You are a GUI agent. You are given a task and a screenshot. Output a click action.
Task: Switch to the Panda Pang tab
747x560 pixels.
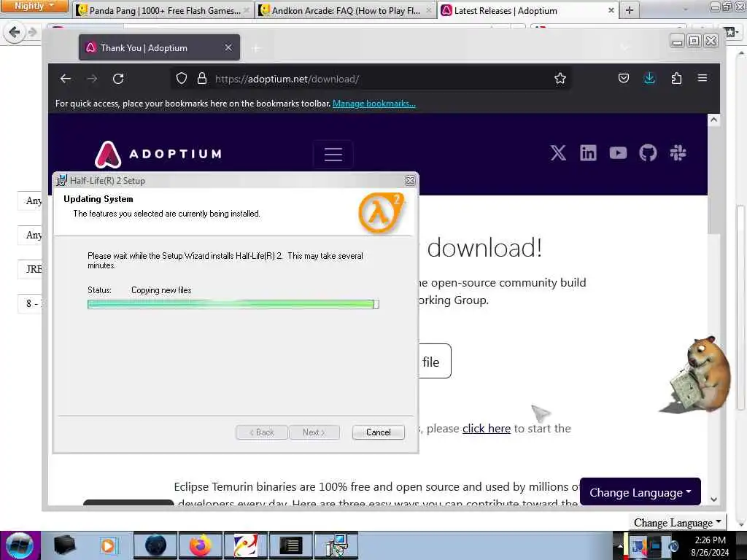[162, 10]
